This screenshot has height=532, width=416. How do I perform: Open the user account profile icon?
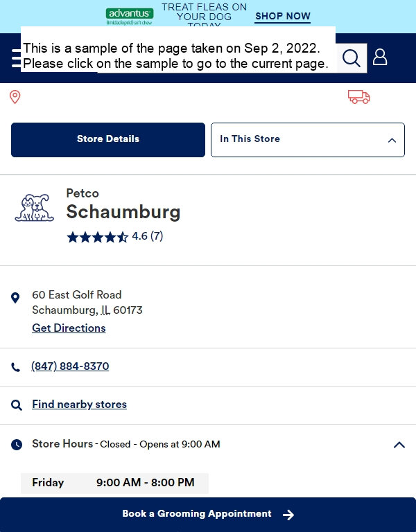click(x=380, y=57)
